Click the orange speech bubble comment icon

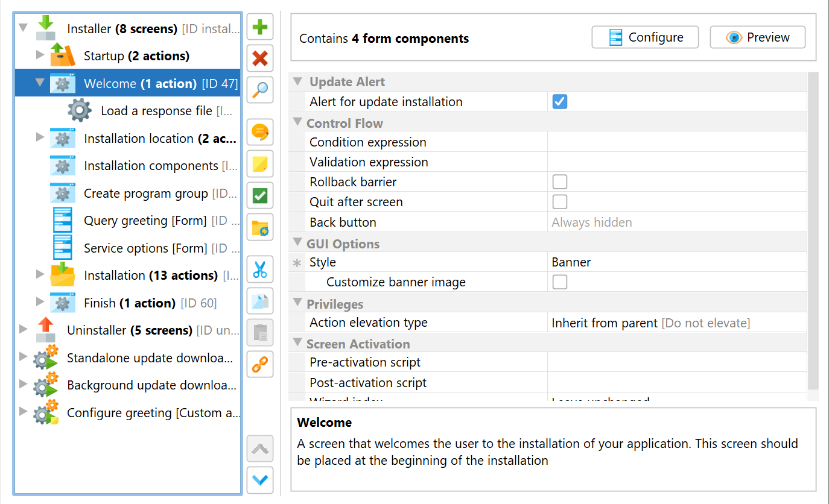260,132
